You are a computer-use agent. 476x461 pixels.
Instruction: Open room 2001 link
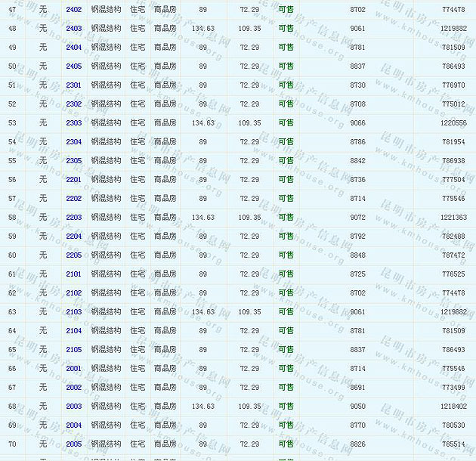pyautogui.click(x=73, y=369)
